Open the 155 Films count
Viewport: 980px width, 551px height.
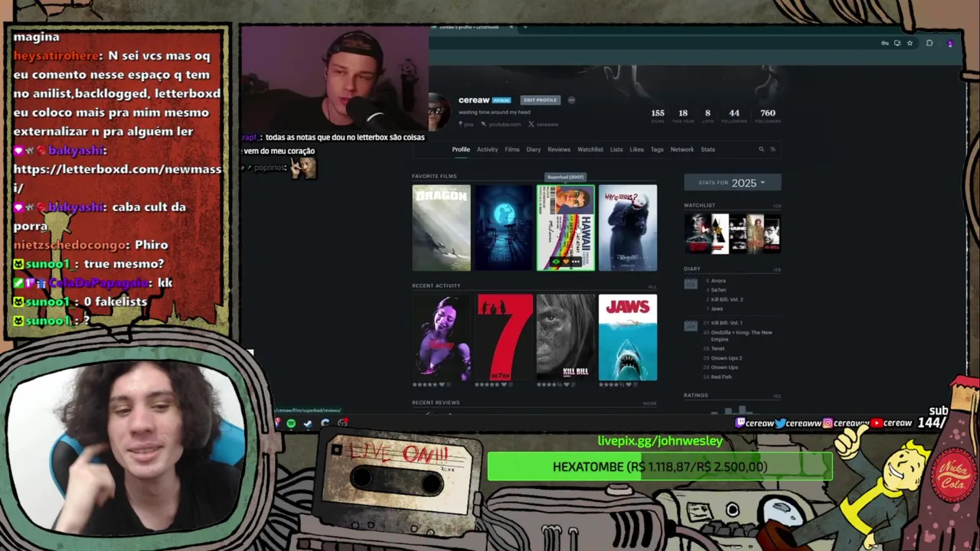(x=658, y=116)
